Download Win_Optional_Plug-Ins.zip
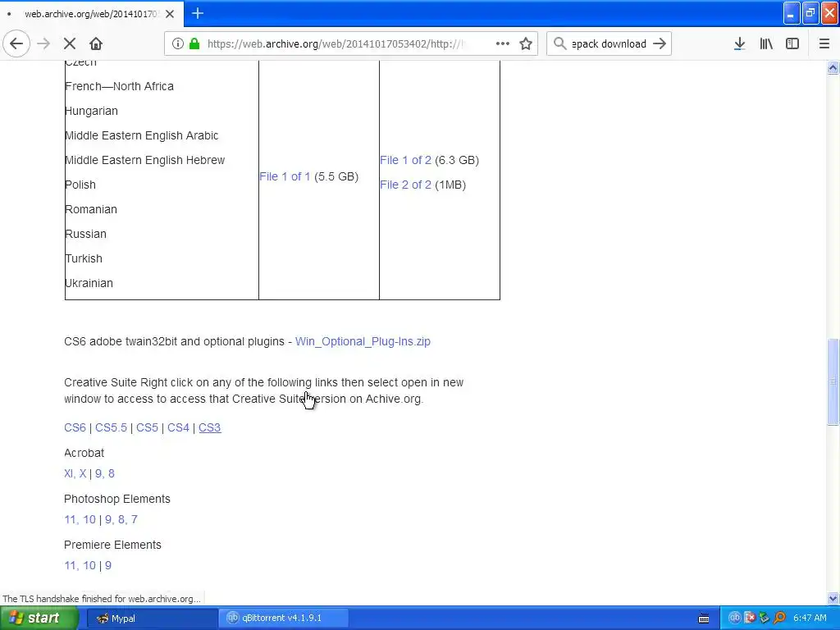 pos(363,342)
